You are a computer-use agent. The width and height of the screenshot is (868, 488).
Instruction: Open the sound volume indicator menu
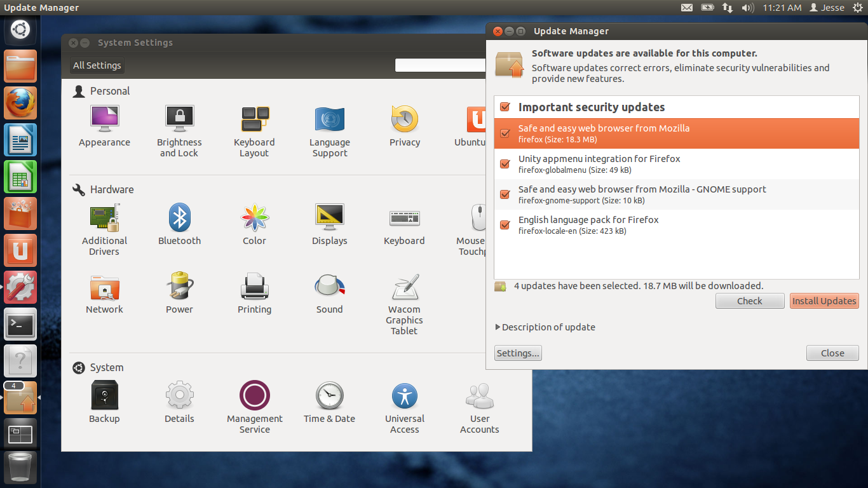coord(748,8)
